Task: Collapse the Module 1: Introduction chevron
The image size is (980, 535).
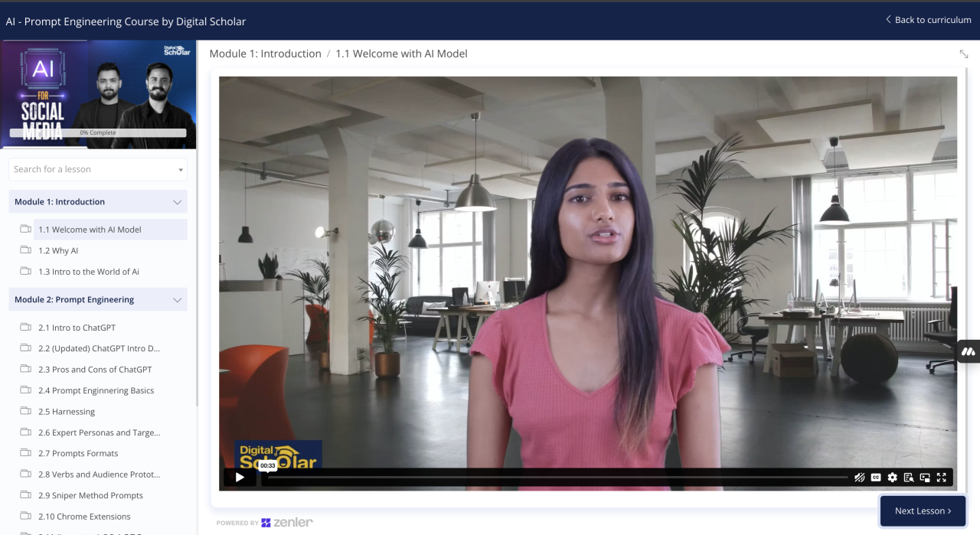Action: click(x=177, y=202)
